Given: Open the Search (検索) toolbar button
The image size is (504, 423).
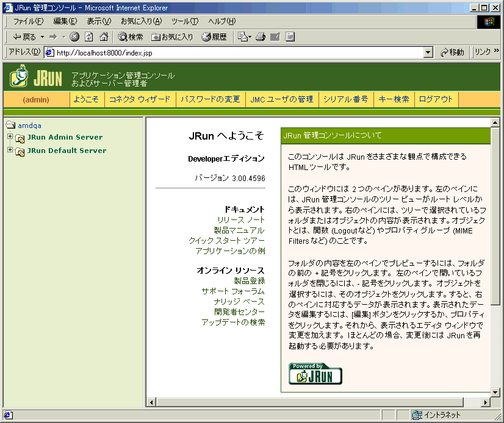Looking at the screenshot, I should pos(130,37).
